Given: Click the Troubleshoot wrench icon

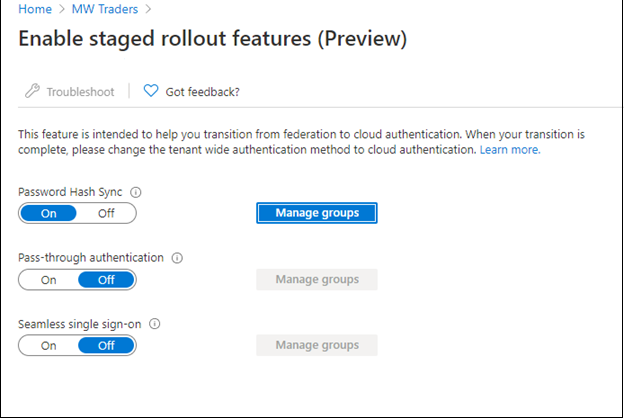Looking at the screenshot, I should (32, 92).
